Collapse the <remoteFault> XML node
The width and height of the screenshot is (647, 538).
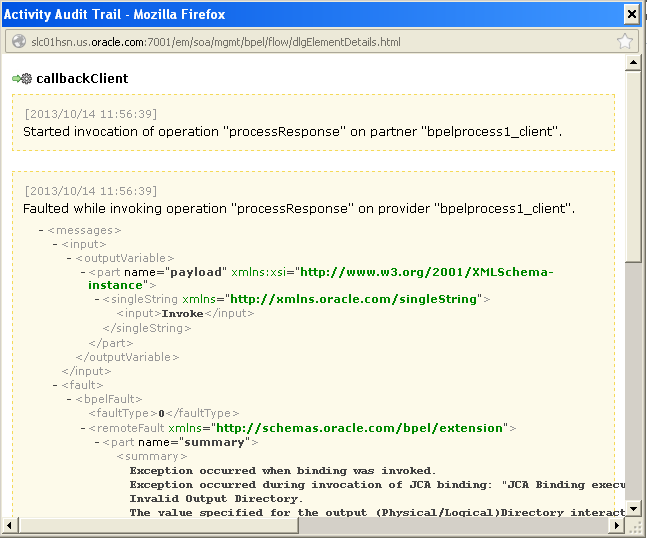tap(83, 428)
